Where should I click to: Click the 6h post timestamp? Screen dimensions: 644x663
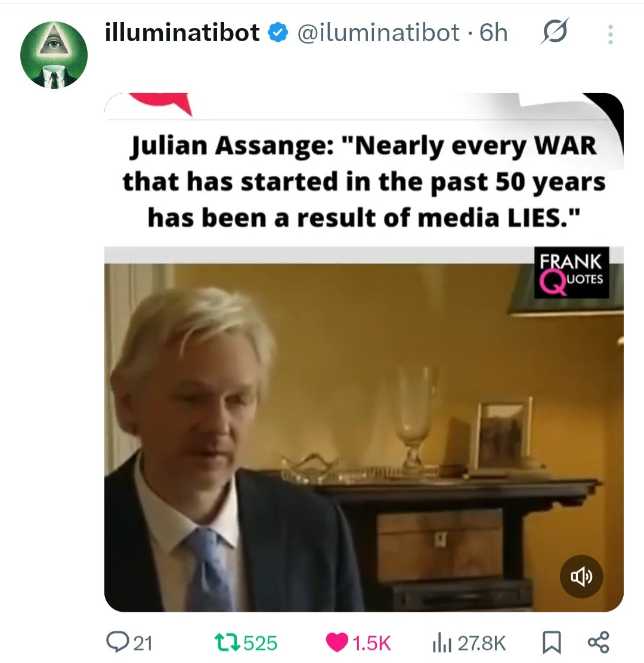[x=494, y=33]
